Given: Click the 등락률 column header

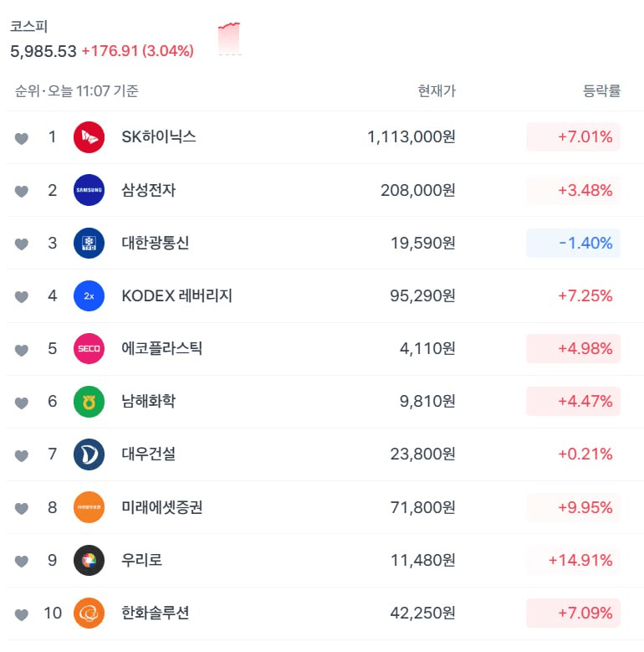Looking at the screenshot, I should coord(601,91).
